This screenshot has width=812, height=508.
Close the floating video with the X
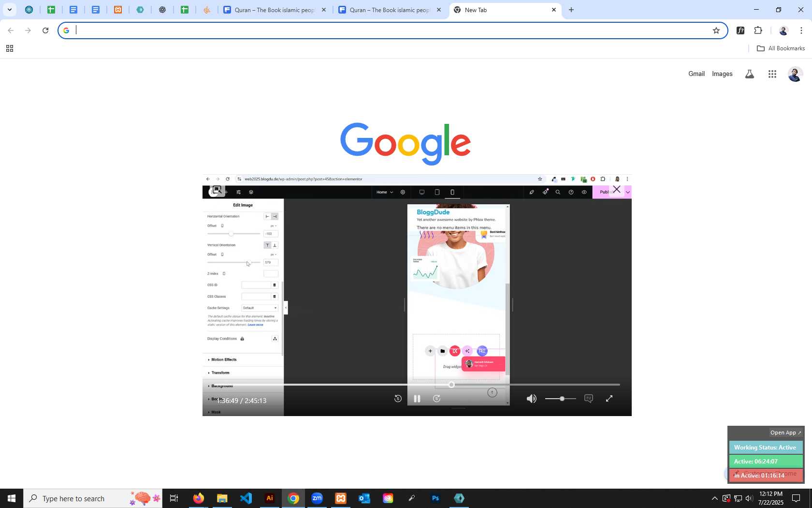pyautogui.click(x=617, y=190)
